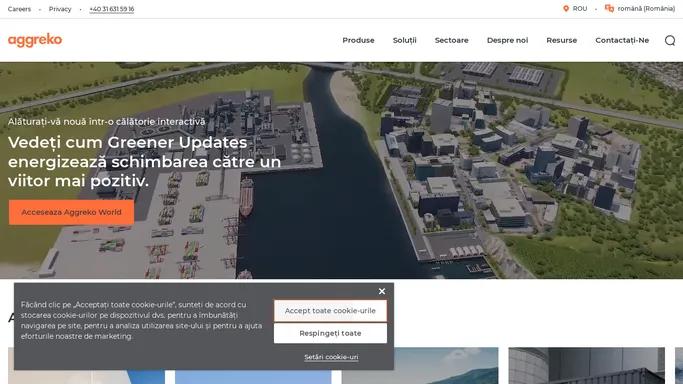Click the phone number +40 31 631 59 16
Screen dimensions: 683x384
pos(112,9)
